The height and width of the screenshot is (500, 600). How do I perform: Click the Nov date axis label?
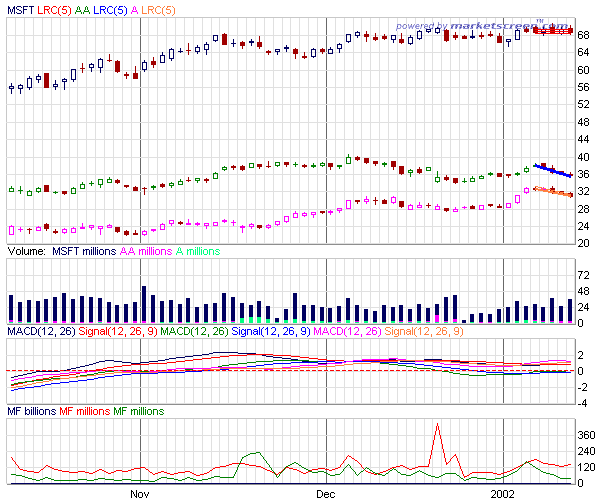coord(140,494)
